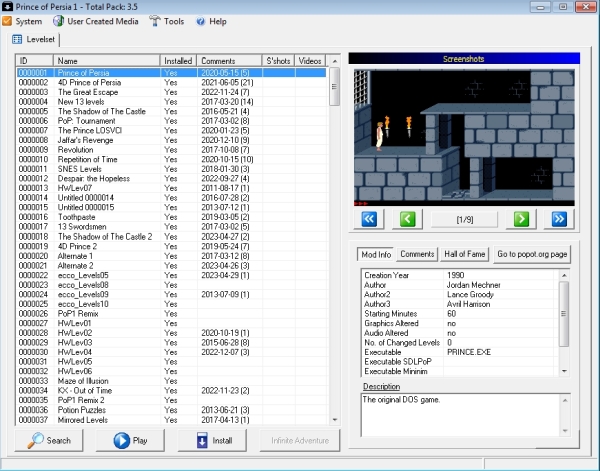Click the Play button

[x=130, y=440]
